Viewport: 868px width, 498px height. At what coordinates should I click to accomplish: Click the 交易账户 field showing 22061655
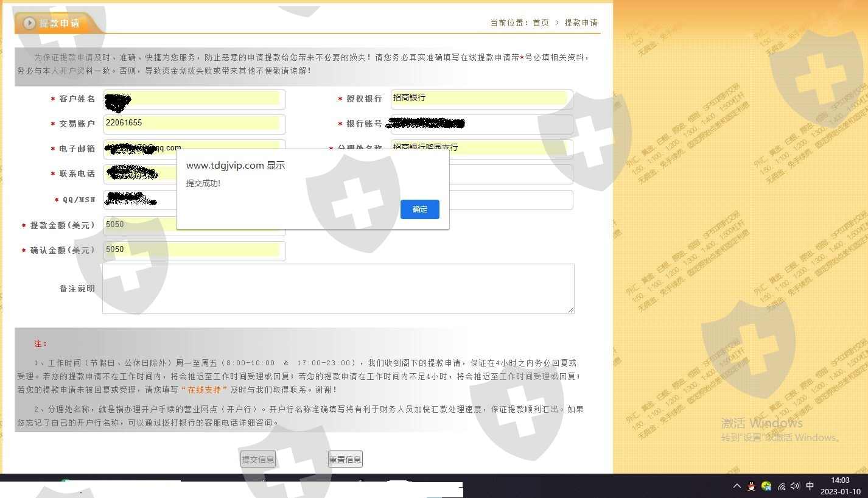(194, 124)
